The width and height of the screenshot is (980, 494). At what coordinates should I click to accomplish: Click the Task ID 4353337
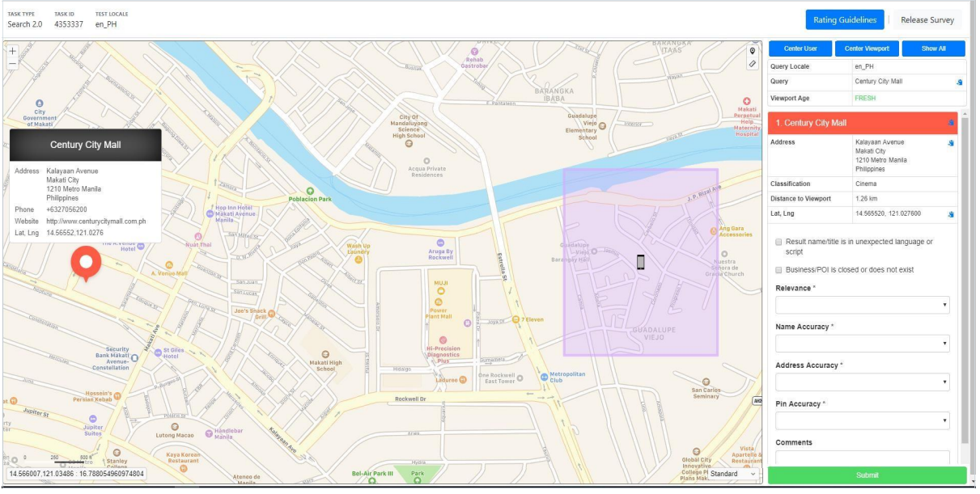pyautogui.click(x=70, y=24)
